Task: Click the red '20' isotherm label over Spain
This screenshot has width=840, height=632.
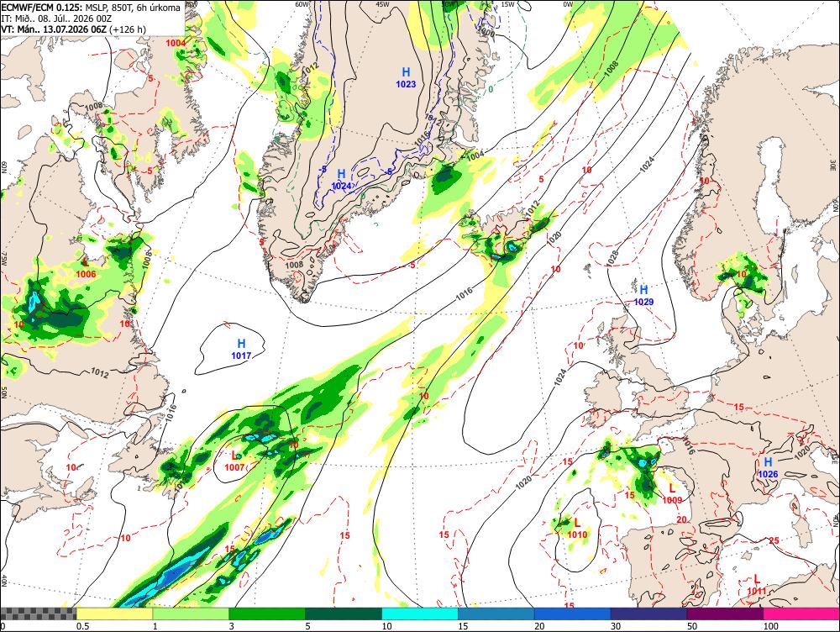Action: click(681, 519)
